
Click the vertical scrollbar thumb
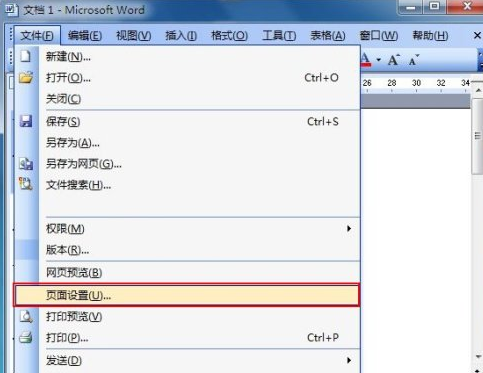[478, 136]
